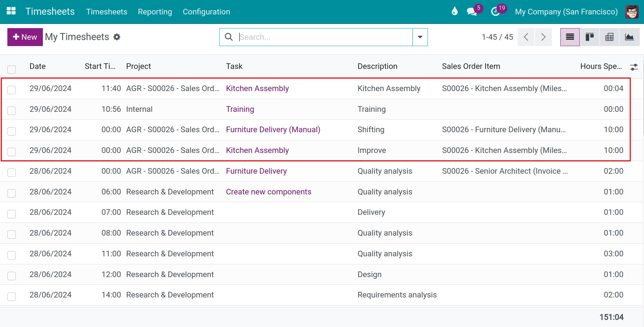Image resolution: width=644 pixels, height=327 pixels.
Task: Open the activities clock icon with 19 badge
Action: tap(495, 12)
